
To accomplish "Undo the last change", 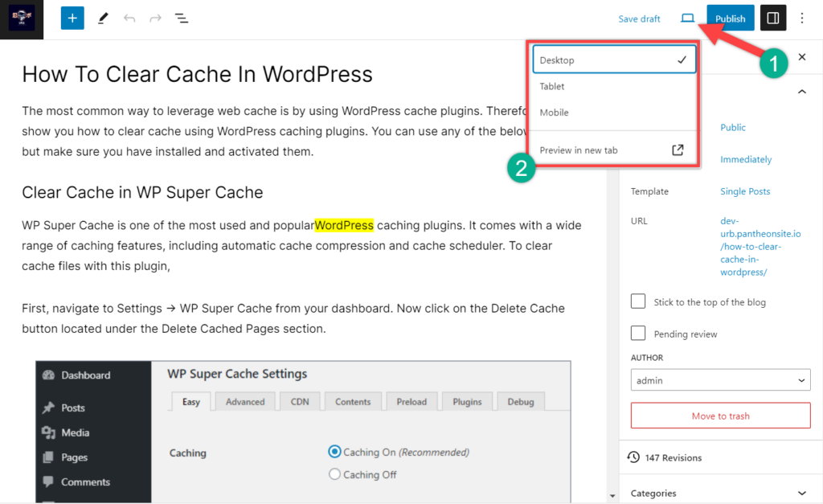I will (x=129, y=17).
